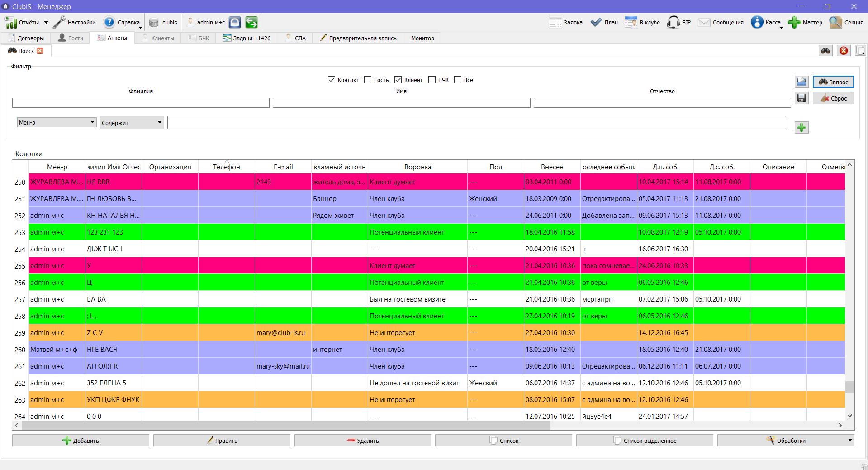Select the 352 ЕЛЕНА 5 cell
This screenshot has width=868, height=470.
coord(114,383)
